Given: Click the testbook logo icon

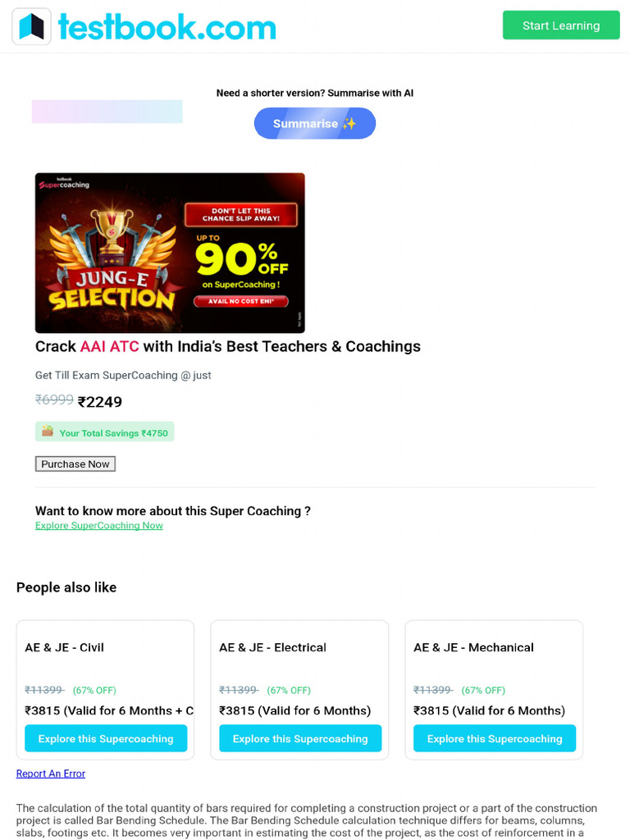Looking at the screenshot, I should [31, 26].
